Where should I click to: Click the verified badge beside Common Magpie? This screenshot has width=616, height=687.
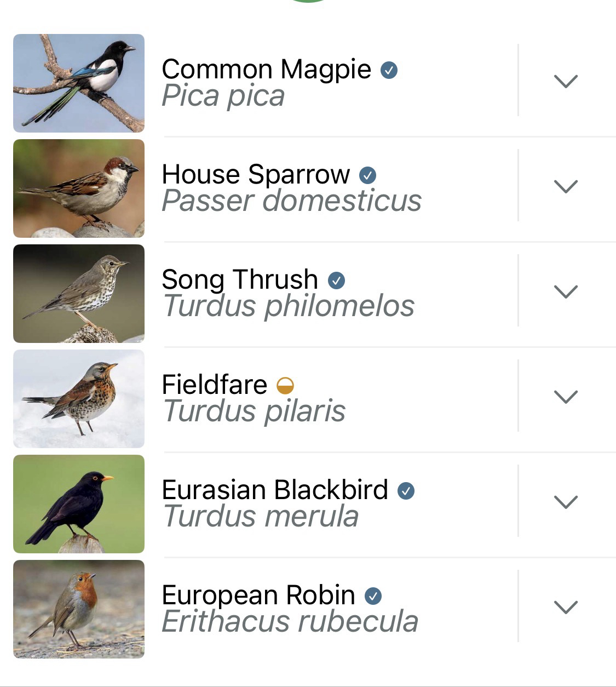pos(389,70)
